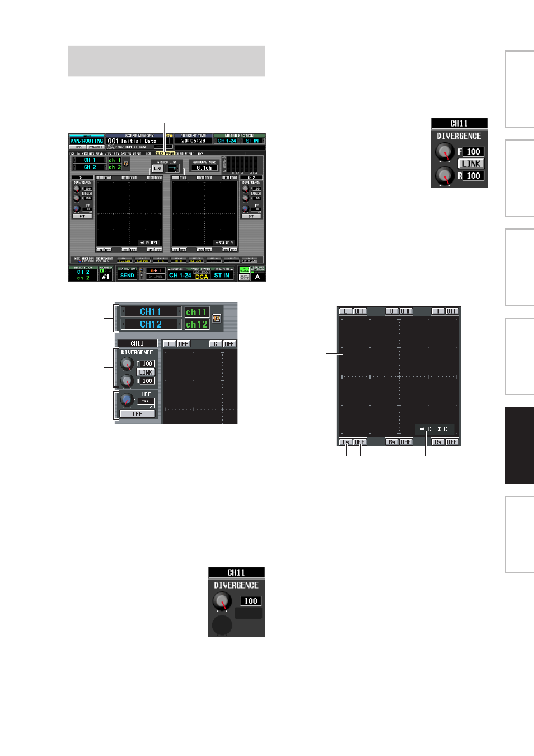534x756 pixels.
Task: Open the FIX ASSIGN VIEW tab
Action: click(127, 153)
